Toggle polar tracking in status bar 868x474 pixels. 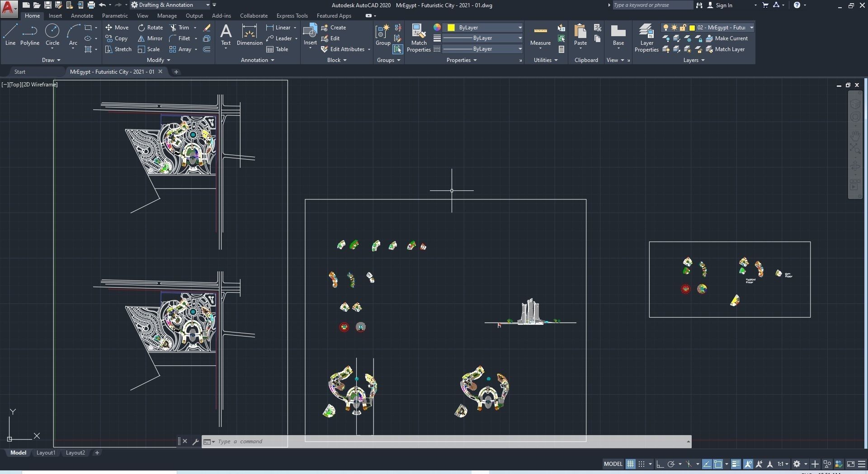tap(671, 464)
